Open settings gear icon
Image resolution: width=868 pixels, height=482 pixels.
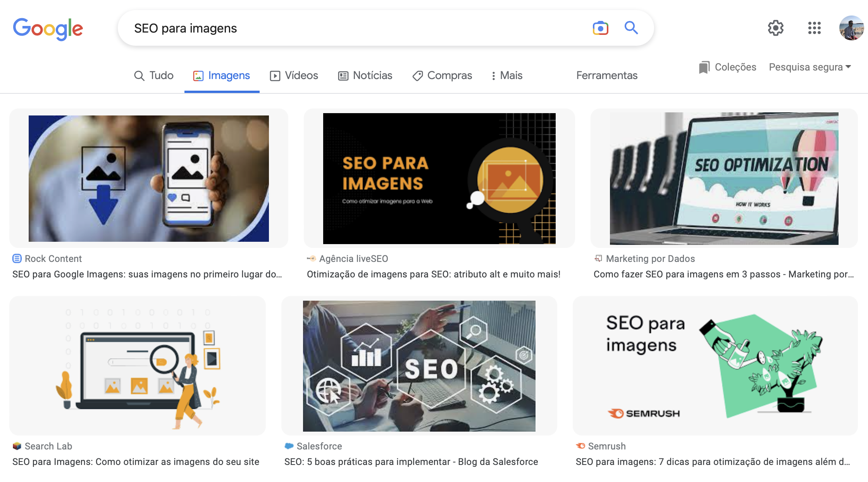[x=776, y=28]
